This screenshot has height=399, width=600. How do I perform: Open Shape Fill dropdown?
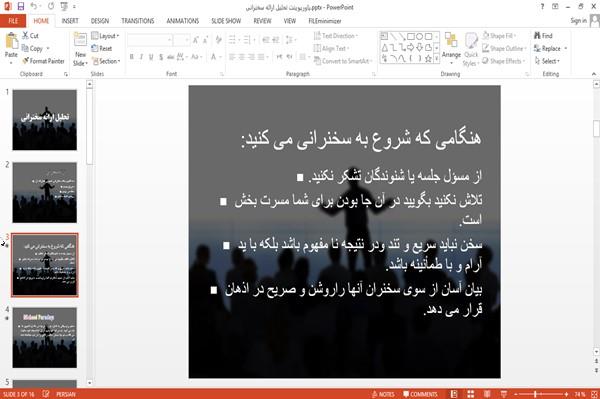point(499,36)
